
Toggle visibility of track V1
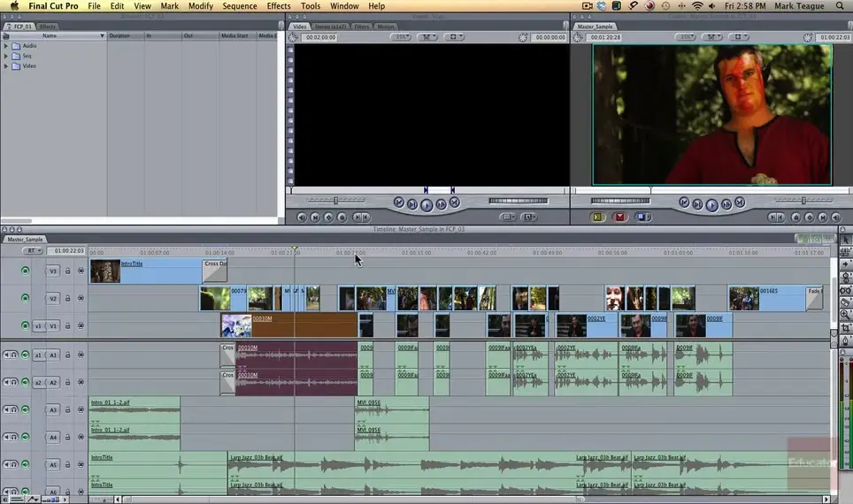tap(25, 325)
